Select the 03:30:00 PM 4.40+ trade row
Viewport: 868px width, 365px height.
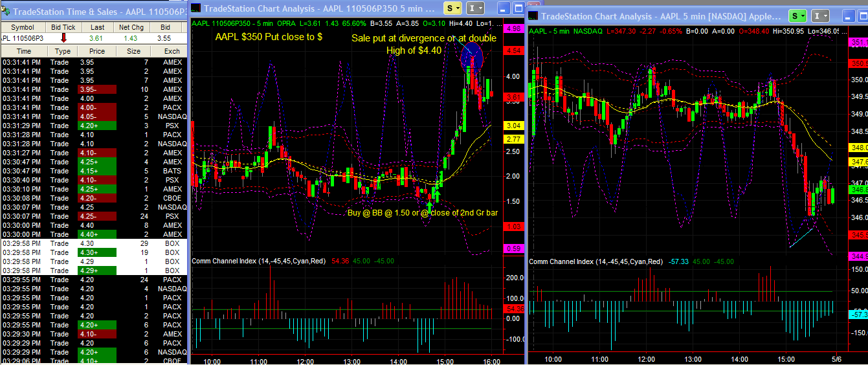click(94, 234)
